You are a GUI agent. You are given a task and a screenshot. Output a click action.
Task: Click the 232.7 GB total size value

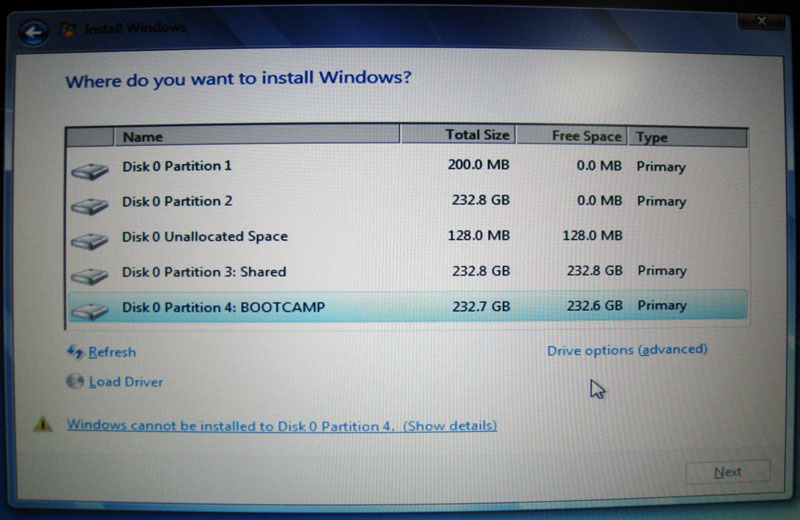pyautogui.click(x=481, y=306)
